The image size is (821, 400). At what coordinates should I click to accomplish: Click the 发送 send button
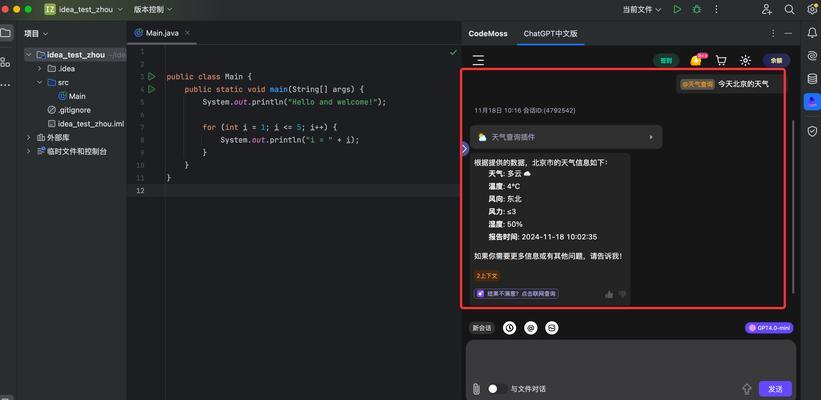[775, 389]
